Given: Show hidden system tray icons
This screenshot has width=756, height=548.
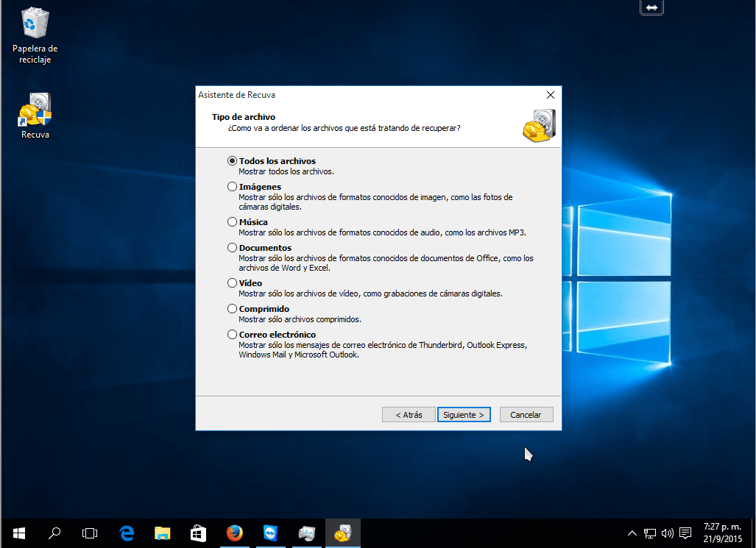Looking at the screenshot, I should tap(632, 533).
